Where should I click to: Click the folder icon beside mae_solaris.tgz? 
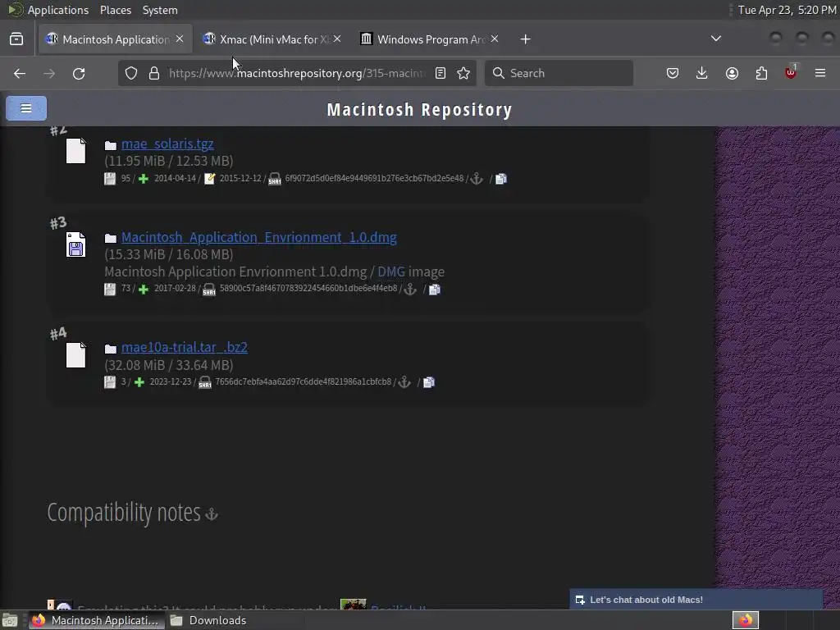click(x=111, y=145)
